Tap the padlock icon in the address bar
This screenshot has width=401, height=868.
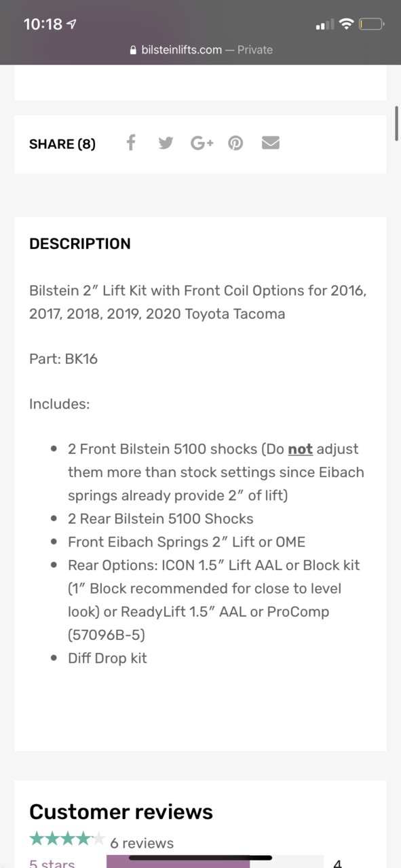(133, 50)
